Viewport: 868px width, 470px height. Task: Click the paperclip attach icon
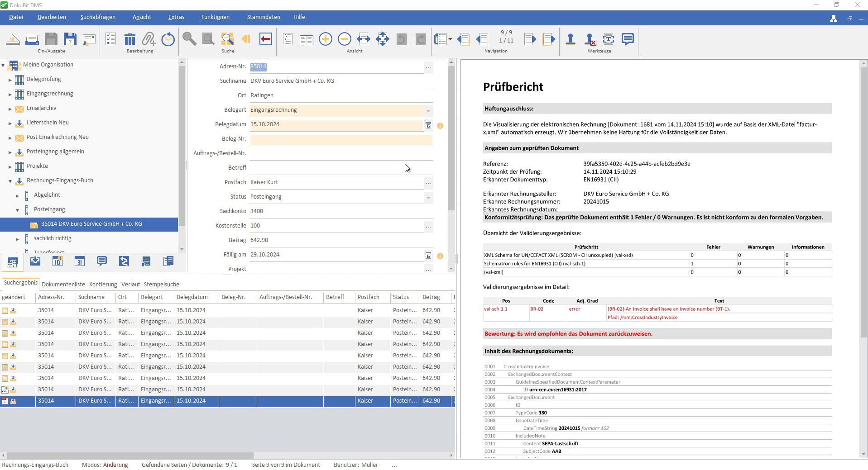click(149, 40)
